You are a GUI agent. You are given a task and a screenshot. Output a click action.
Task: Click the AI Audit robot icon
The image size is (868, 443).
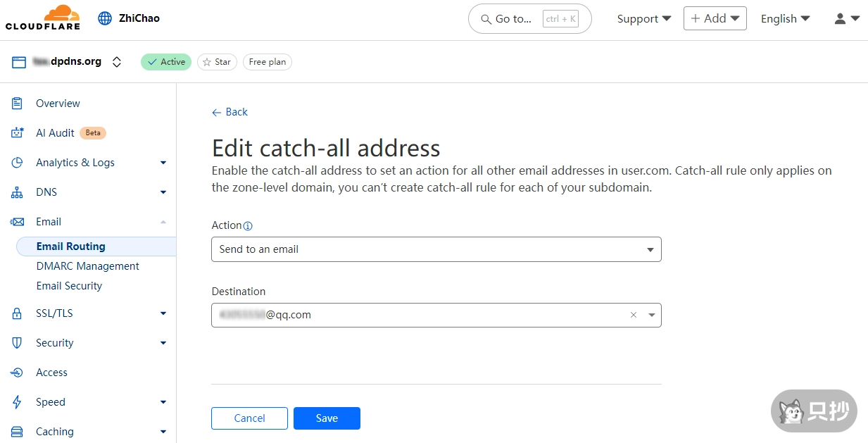(x=18, y=133)
